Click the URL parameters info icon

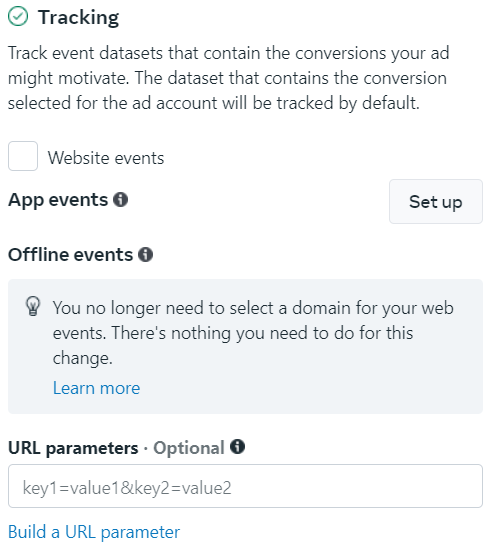click(x=237, y=447)
